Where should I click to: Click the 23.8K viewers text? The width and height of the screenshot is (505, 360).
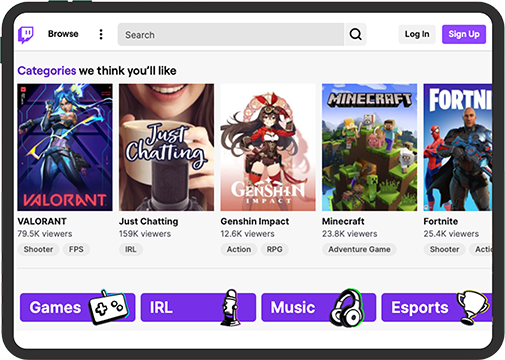point(349,234)
